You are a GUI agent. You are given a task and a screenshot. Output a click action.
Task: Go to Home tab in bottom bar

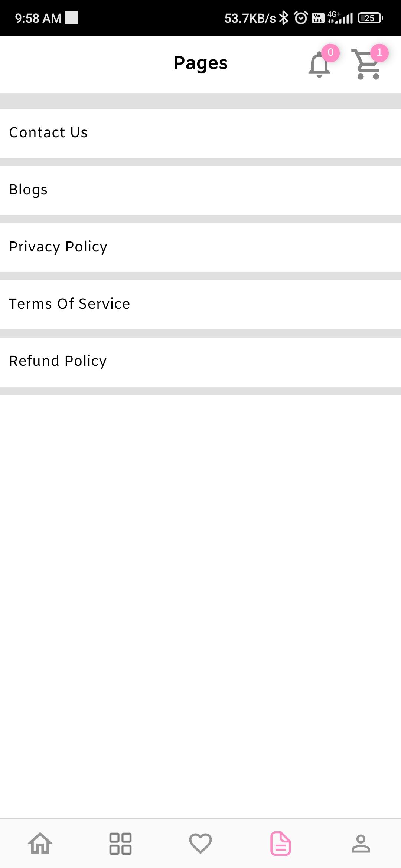(40, 844)
